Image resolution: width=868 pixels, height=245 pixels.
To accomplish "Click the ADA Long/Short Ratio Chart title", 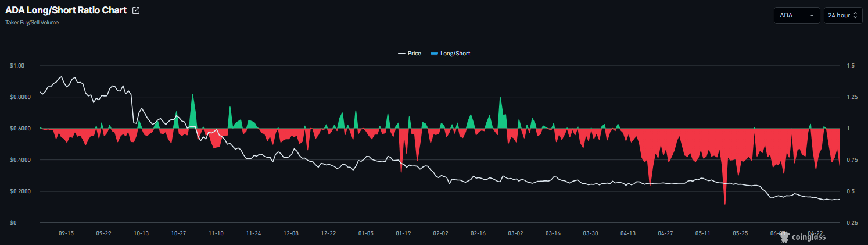I will (x=66, y=10).
